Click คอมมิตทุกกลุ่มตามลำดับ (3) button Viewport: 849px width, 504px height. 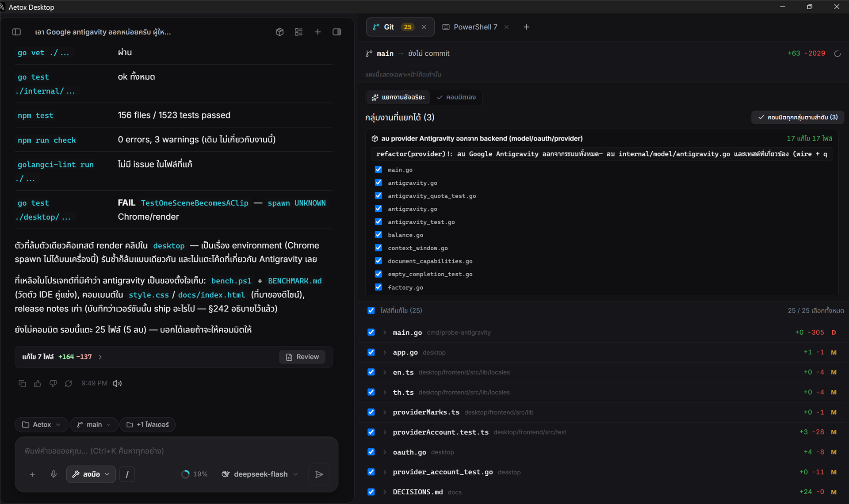(798, 117)
